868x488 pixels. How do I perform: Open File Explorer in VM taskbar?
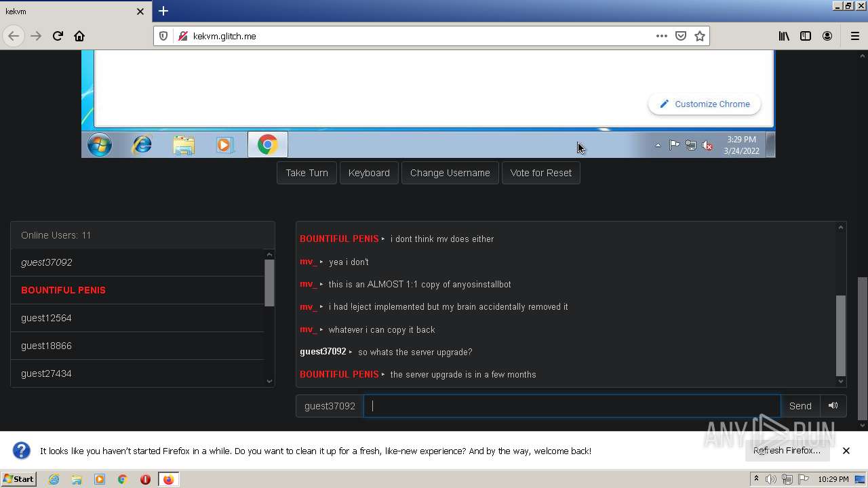184,144
